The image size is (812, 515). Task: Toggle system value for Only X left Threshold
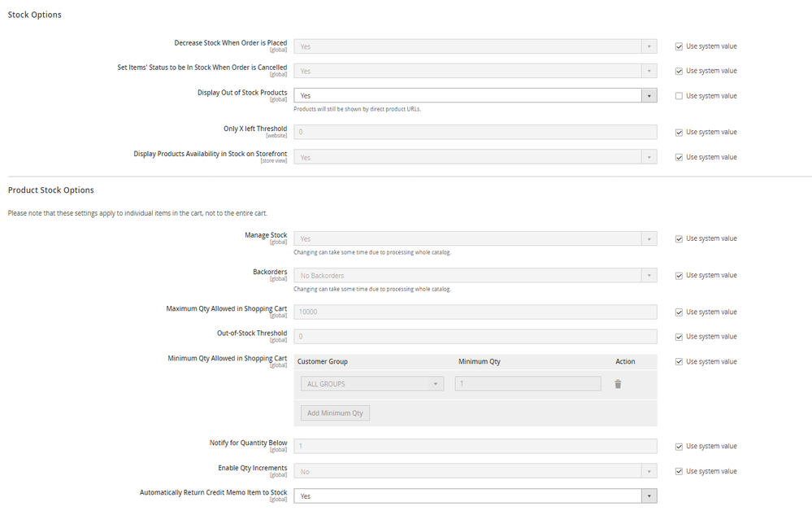[679, 132]
